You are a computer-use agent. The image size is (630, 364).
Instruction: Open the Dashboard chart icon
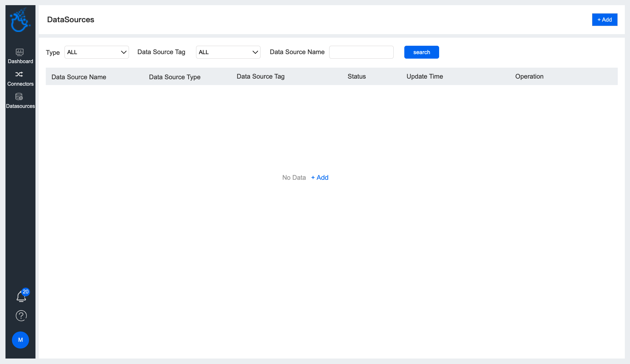[x=20, y=52]
